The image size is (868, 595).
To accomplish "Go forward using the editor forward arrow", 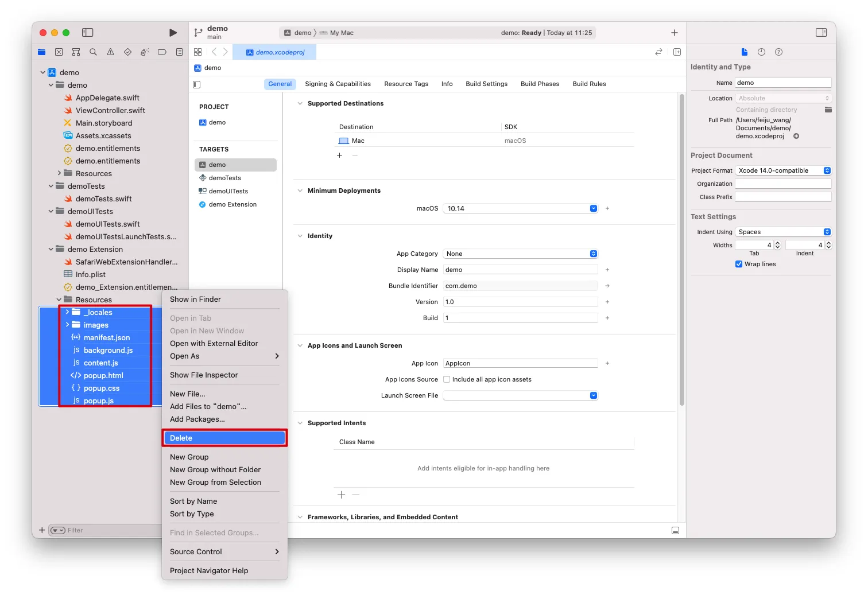I will 226,52.
